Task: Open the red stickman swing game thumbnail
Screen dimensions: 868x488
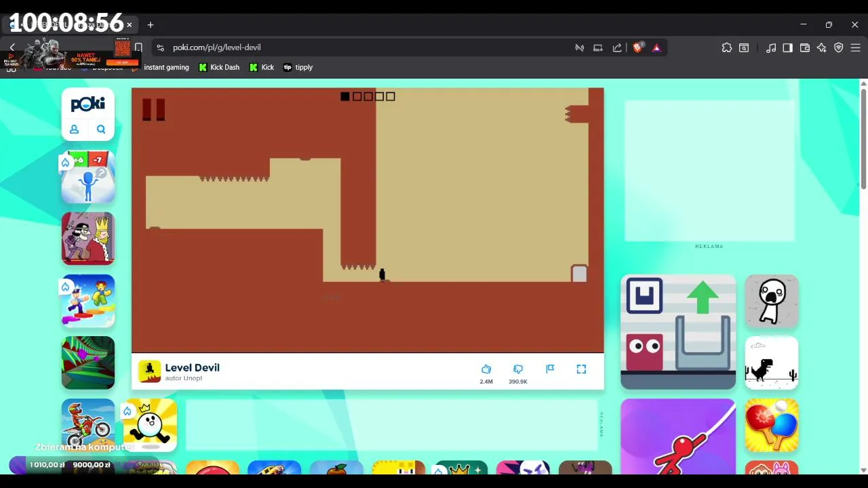Action: point(678,436)
